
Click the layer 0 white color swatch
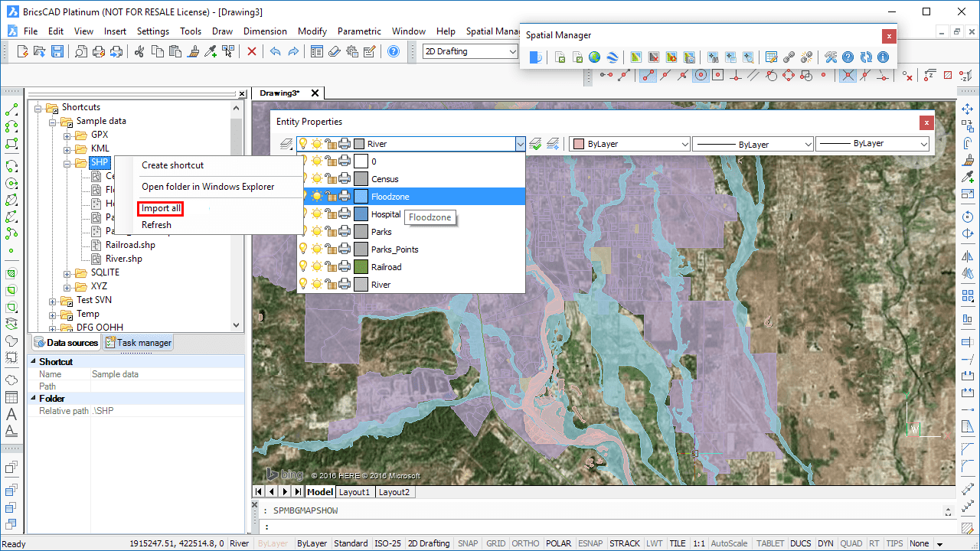click(x=361, y=161)
